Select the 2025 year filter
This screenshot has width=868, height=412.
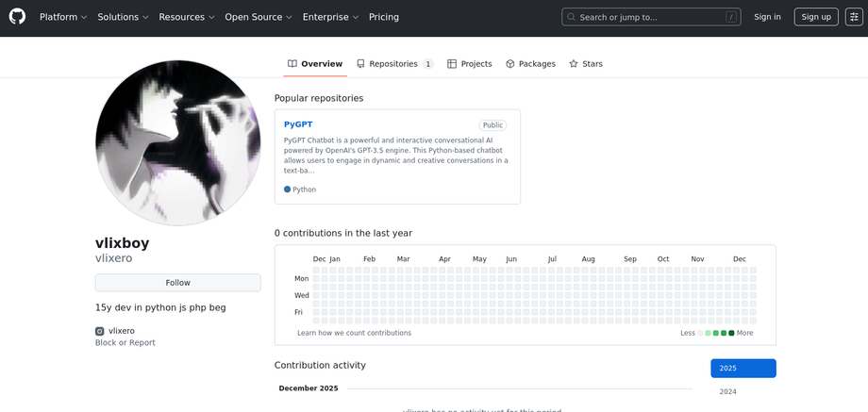tap(743, 369)
